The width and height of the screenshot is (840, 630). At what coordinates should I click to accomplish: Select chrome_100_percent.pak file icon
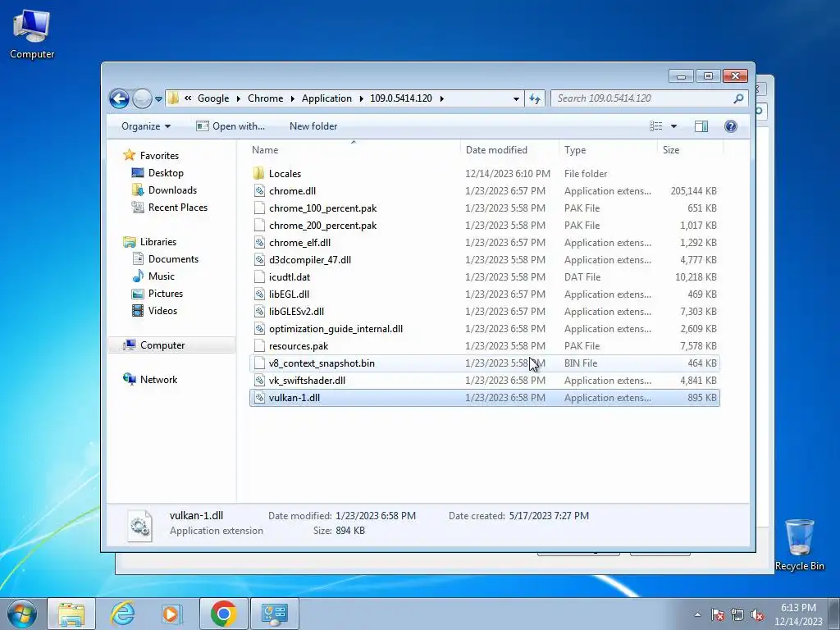259,208
